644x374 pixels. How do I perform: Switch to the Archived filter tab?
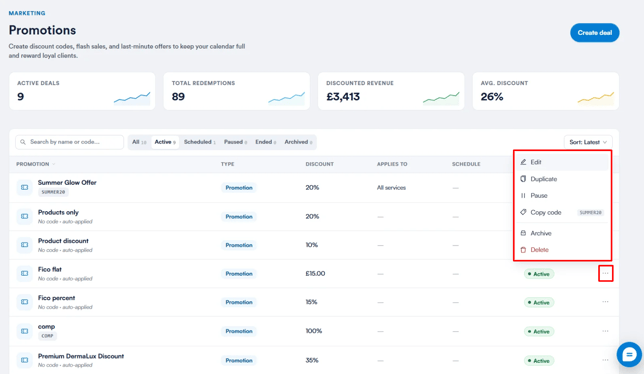coord(299,142)
